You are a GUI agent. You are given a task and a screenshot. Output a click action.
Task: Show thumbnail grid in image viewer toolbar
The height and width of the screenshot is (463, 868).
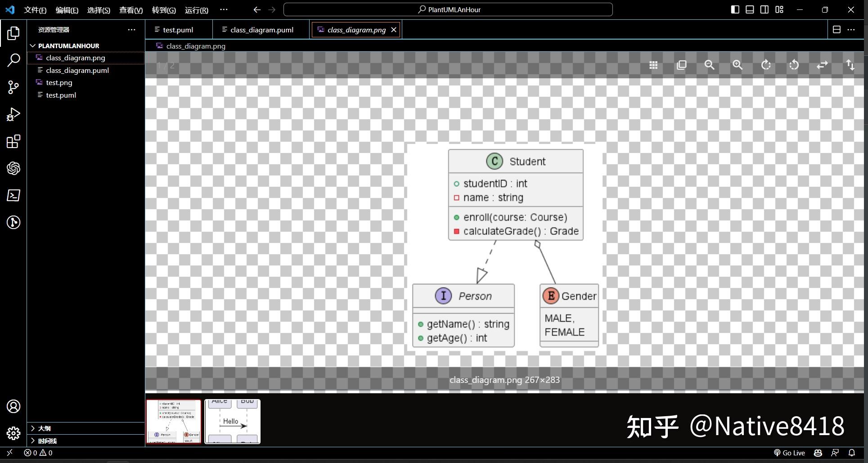(653, 65)
